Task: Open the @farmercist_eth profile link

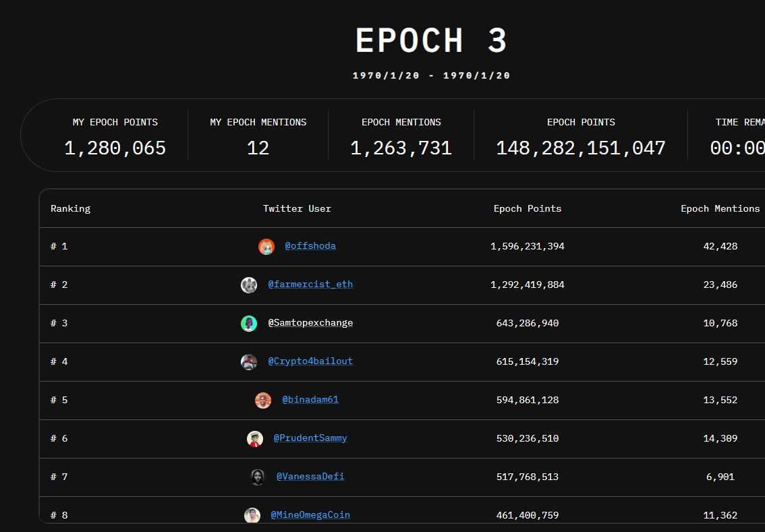Action: click(x=310, y=285)
